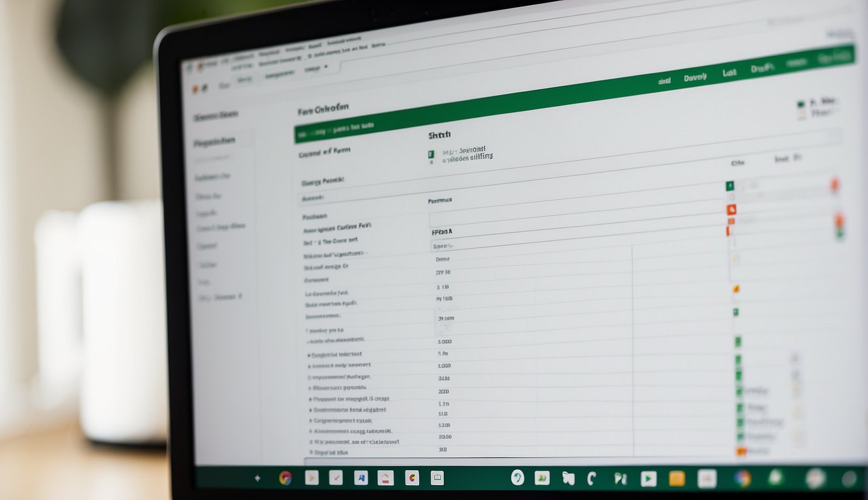Open the teal circular icon in taskbar
This screenshot has width=868, height=500.
(x=517, y=478)
